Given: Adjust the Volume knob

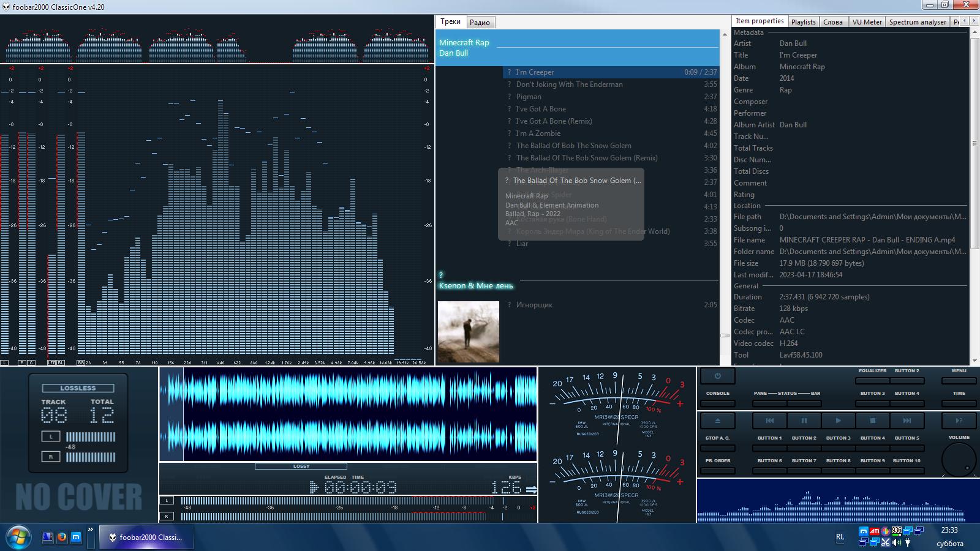Looking at the screenshot, I should click(959, 460).
